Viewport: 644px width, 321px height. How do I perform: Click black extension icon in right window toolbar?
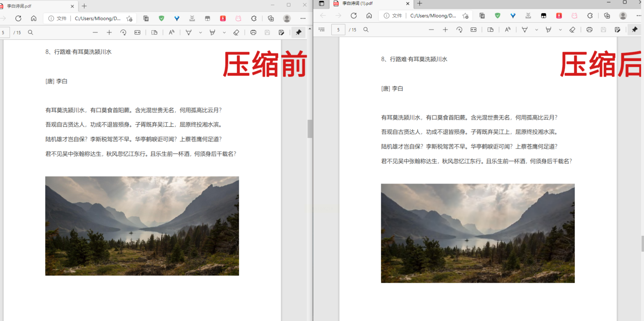543,16
